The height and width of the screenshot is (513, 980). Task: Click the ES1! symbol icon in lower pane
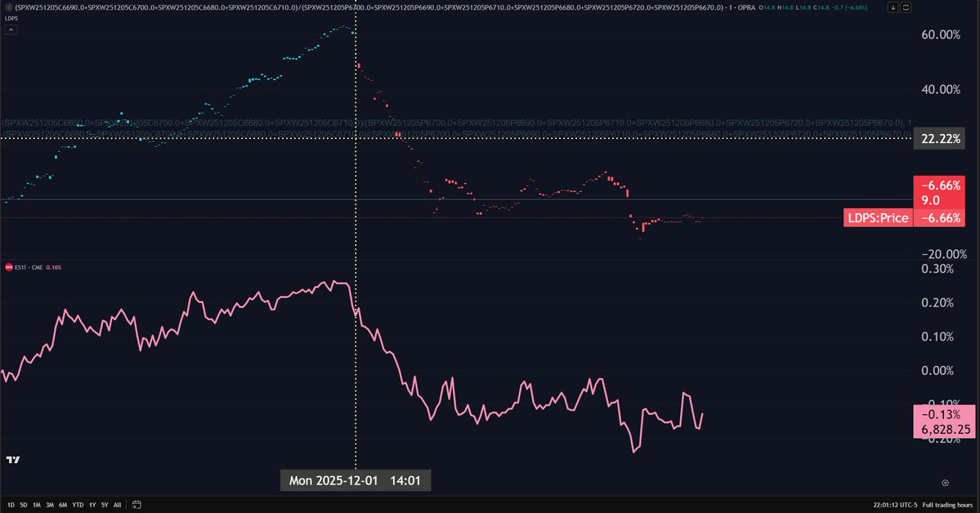click(x=9, y=267)
